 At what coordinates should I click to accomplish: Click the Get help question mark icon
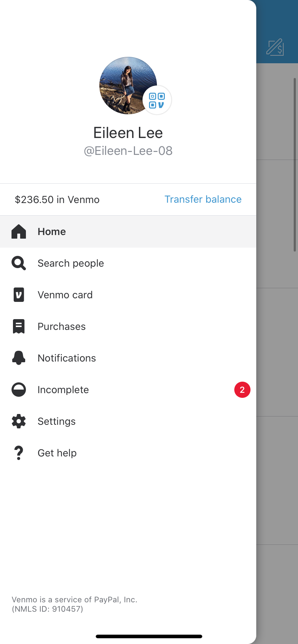tap(19, 453)
